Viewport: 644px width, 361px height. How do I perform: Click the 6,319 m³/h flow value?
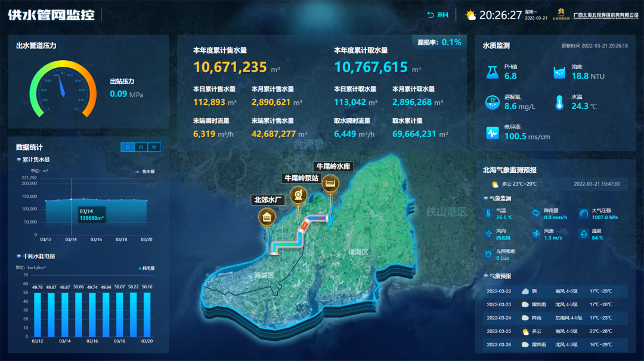(213, 134)
